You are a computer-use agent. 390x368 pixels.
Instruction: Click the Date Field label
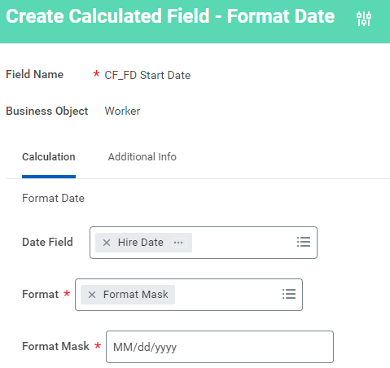coord(47,242)
